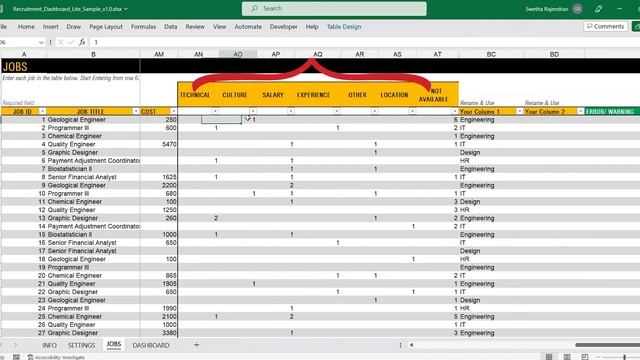
Task: Click the cancel X formula icon
Action: [x=60, y=42]
